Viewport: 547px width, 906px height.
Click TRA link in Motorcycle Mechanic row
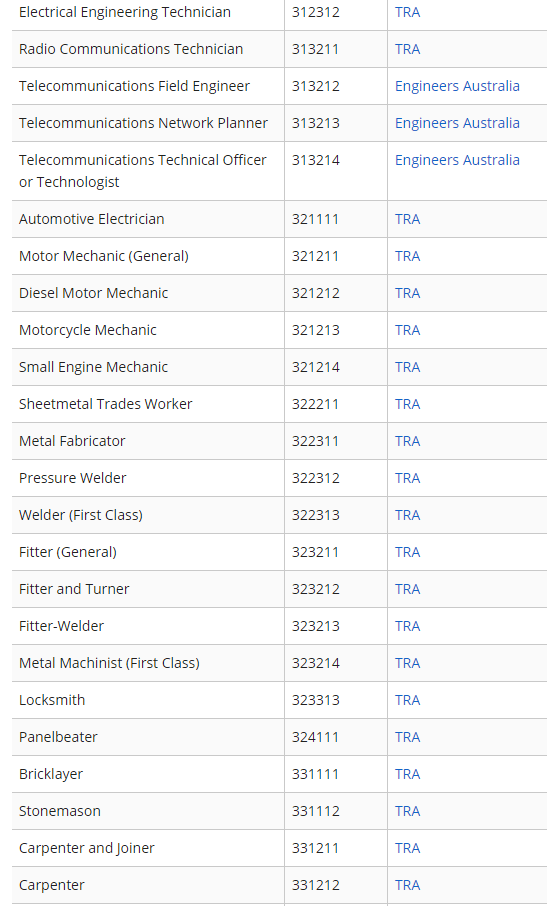[x=407, y=330]
